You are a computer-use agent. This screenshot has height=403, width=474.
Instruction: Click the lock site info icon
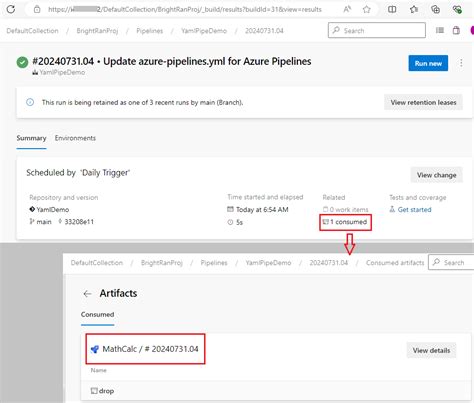37,9
